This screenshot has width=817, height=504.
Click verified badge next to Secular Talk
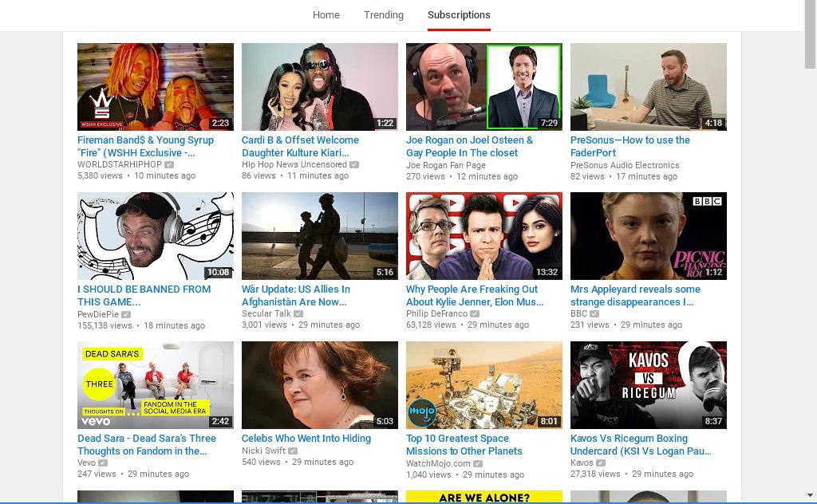pos(298,313)
